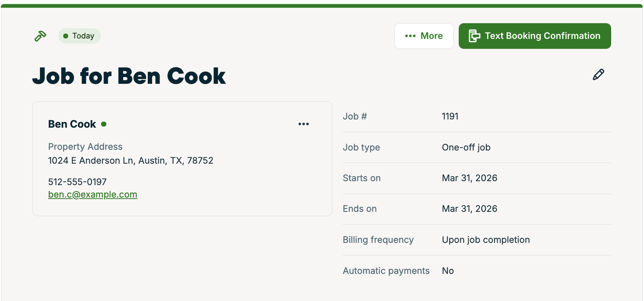644x301 pixels.
Task: Click the Property Address label
Action: pos(85,147)
